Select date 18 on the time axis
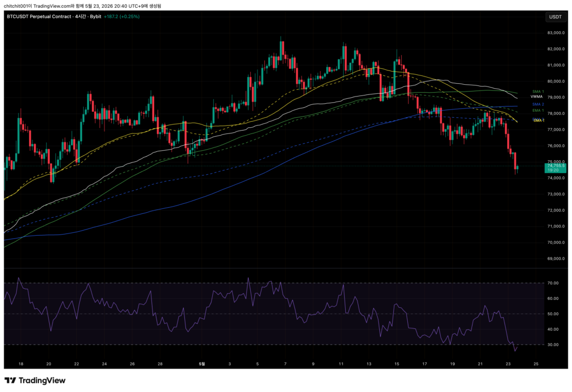 [21, 364]
